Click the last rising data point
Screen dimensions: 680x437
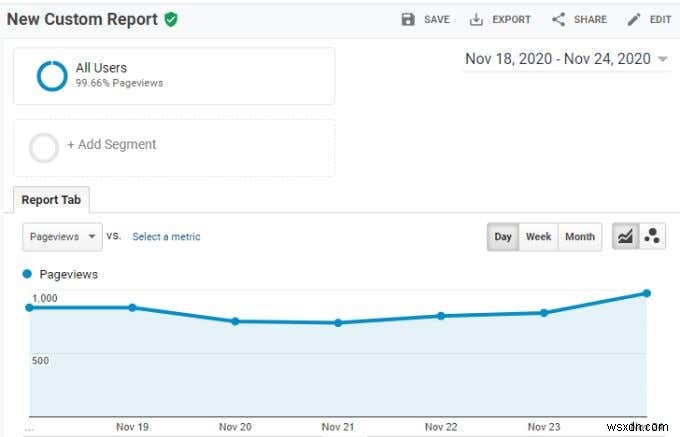[647, 294]
